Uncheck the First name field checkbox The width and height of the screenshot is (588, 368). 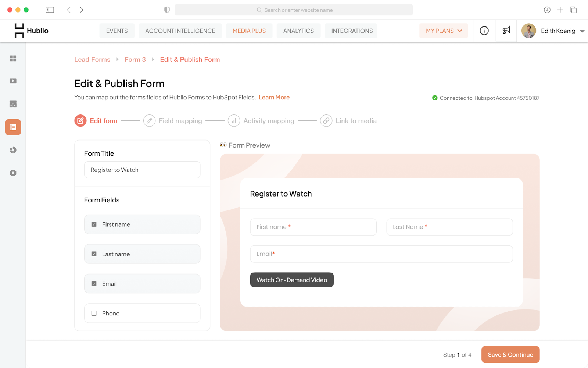click(x=94, y=224)
